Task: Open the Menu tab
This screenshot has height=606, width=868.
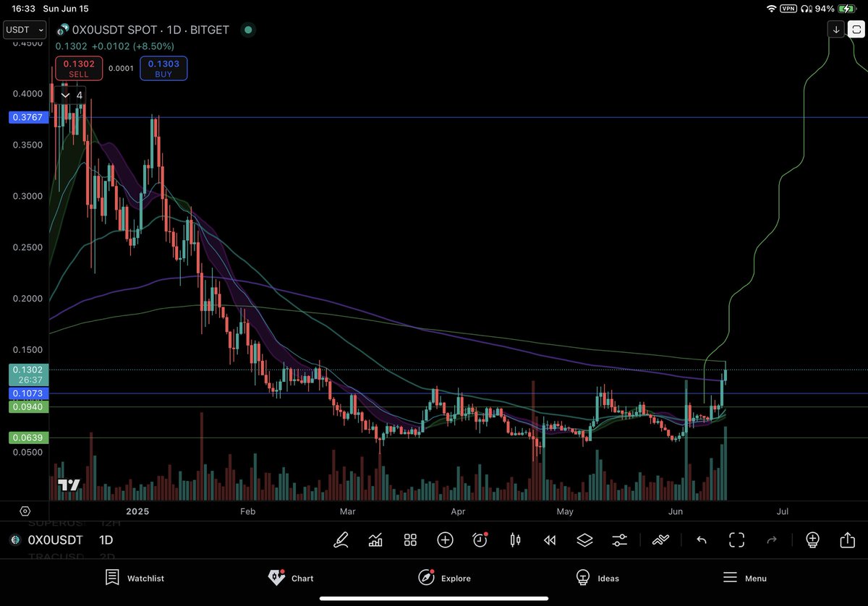Action: click(745, 577)
